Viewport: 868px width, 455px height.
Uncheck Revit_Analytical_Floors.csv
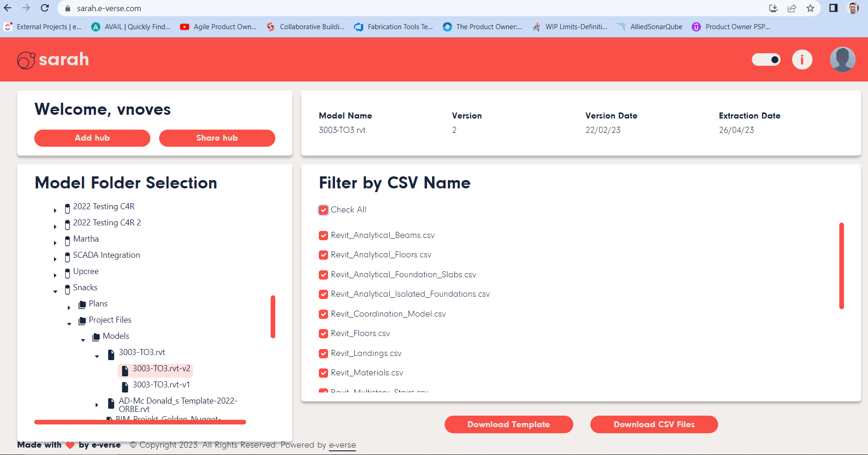pos(323,255)
